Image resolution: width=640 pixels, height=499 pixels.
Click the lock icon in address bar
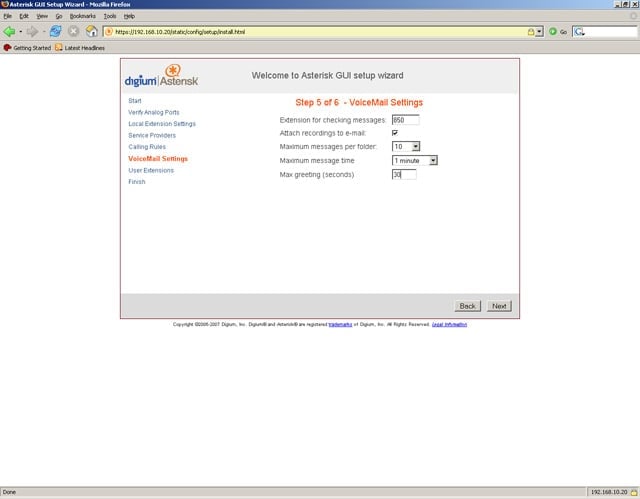click(531, 32)
